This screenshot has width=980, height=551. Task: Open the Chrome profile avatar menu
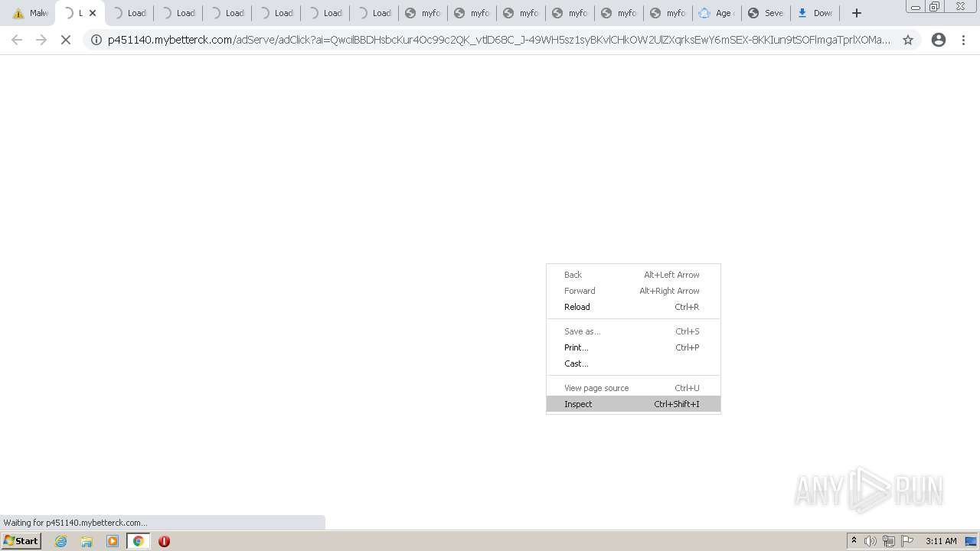(939, 40)
